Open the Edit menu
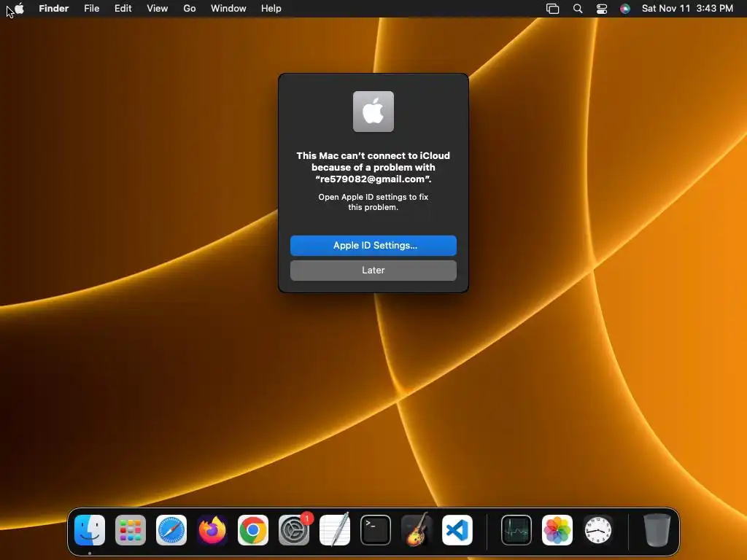 pos(123,9)
